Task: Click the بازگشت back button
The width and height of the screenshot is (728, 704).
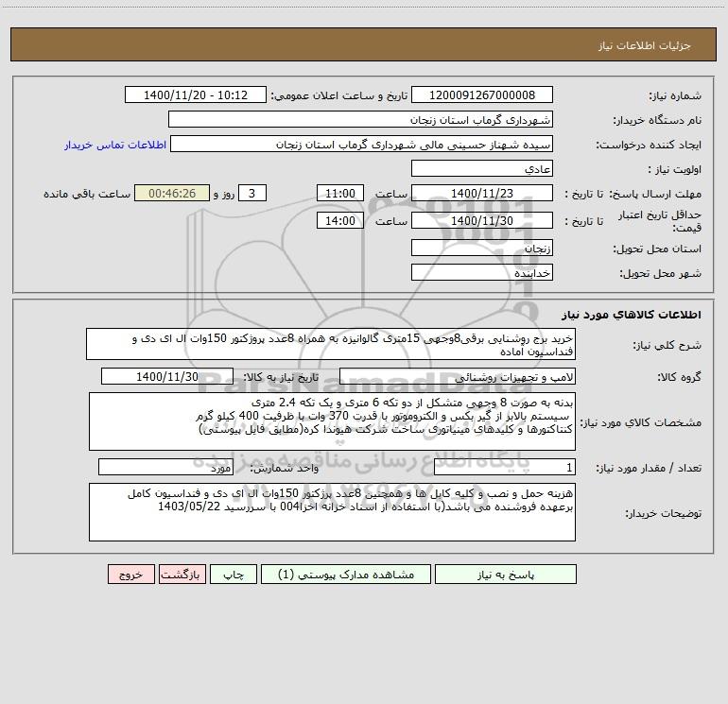Action: click(x=182, y=575)
